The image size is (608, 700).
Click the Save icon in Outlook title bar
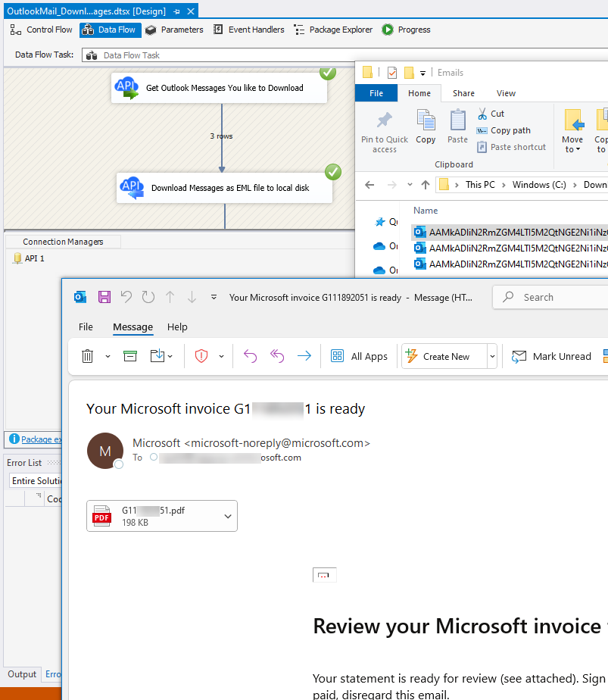point(104,297)
